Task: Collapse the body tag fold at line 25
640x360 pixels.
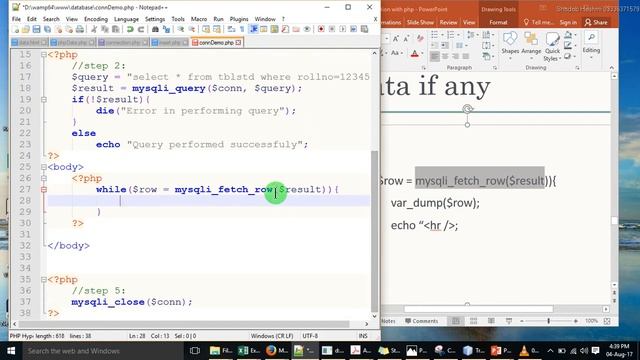Action: pos(44,167)
